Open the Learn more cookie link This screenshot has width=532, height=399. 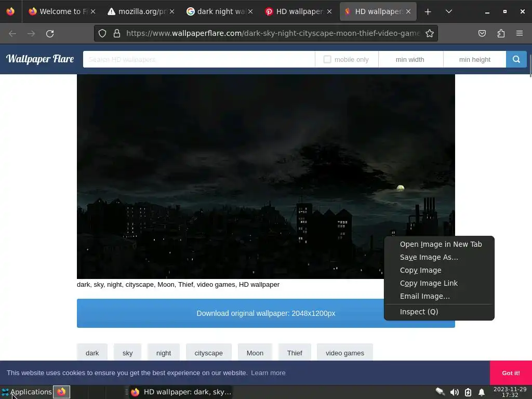point(268,373)
